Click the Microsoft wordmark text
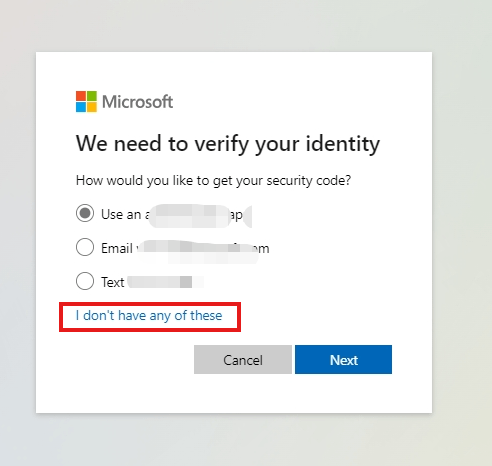Viewport: 492px width, 466px height. (137, 102)
